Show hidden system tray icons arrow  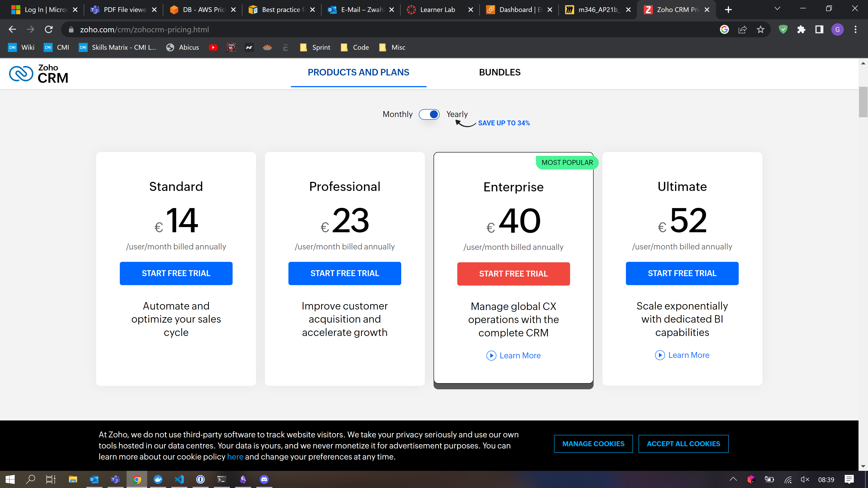[x=733, y=479]
